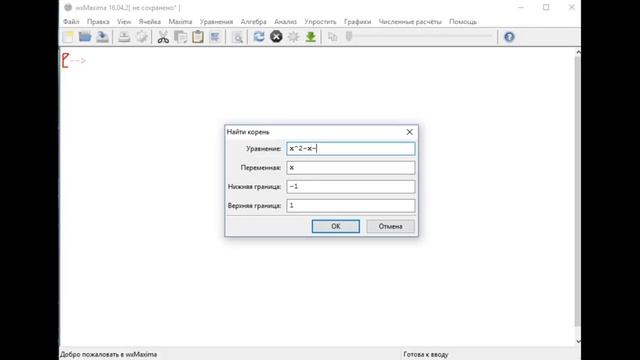Open the Правка menu
640x360 pixels.
(98, 22)
